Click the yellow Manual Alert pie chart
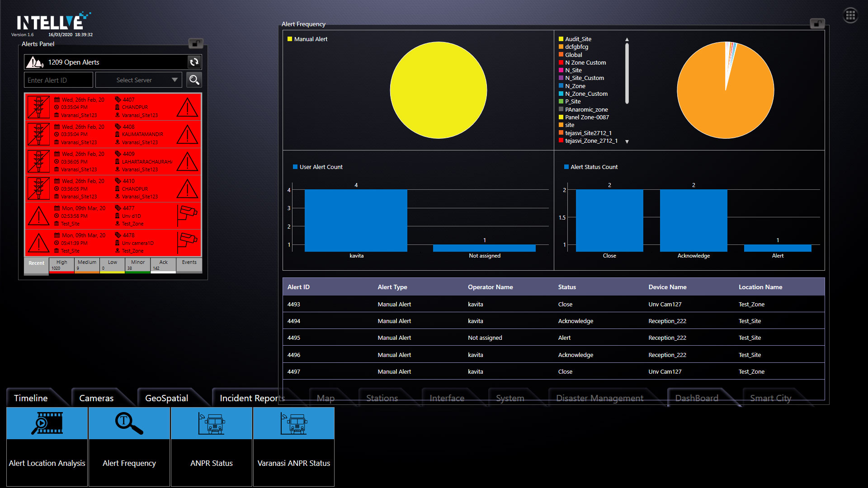The width and height of the screenshot is (868, 488). pyautogui.click(x=438, y=90)
